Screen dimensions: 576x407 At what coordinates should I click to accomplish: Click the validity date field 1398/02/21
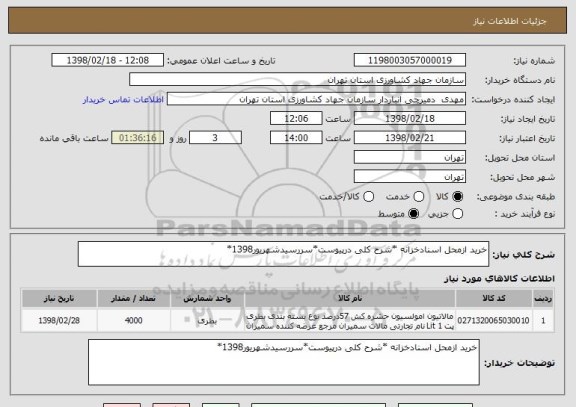[410, 138]
